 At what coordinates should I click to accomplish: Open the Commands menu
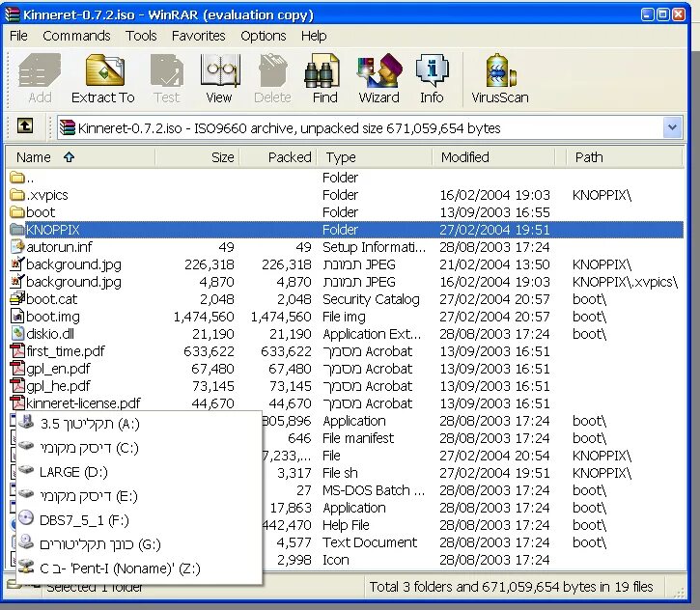click(x=76, y=36)
